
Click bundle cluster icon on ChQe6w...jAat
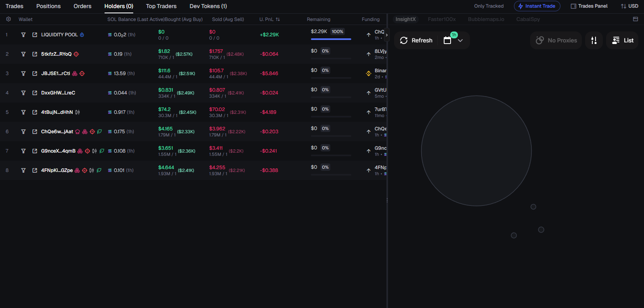(85, 132)
